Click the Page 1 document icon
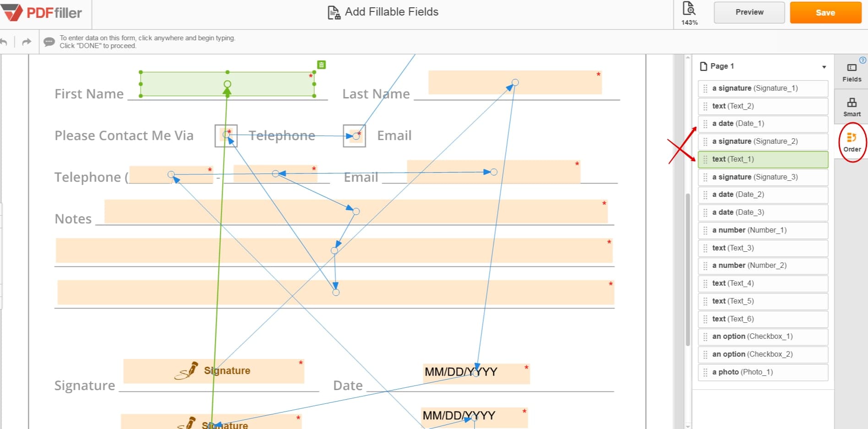This screenshot has width=868, height=429. coord(704,66)
